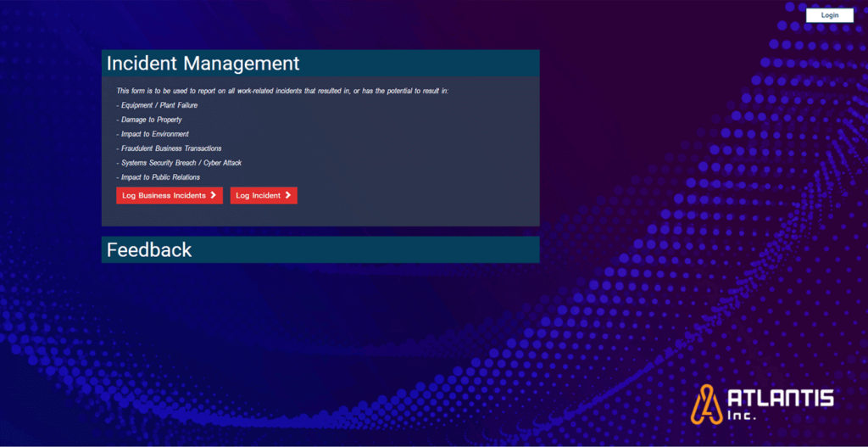The image size is (868, 447).
Task: Select the Equipment / Plant Failure line
Action: [x=156, y=105]
